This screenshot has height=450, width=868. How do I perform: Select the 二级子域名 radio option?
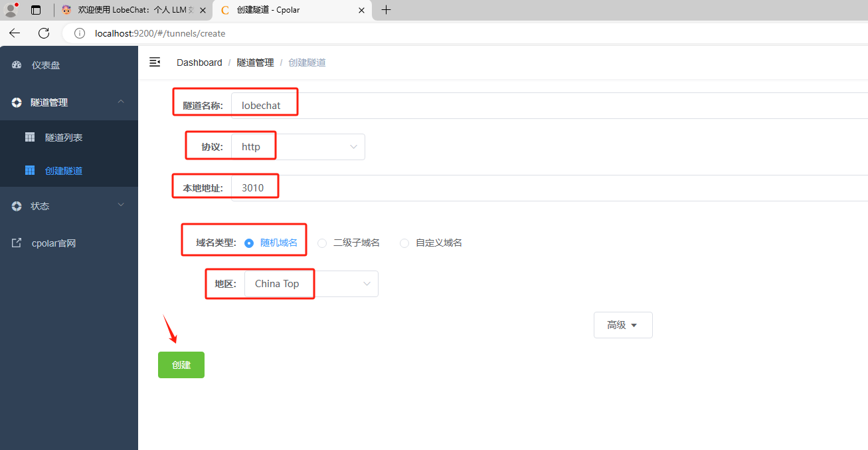pos(322,243)
